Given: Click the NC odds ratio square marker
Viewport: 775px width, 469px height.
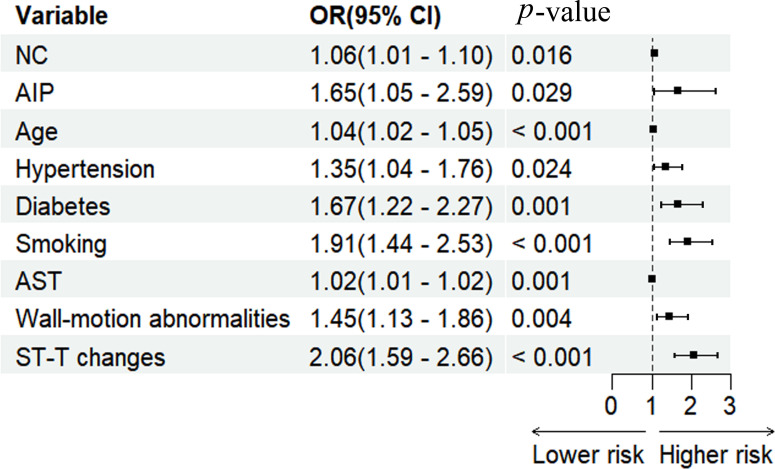Looking at the screenshot, I should (x=654, y=53).
